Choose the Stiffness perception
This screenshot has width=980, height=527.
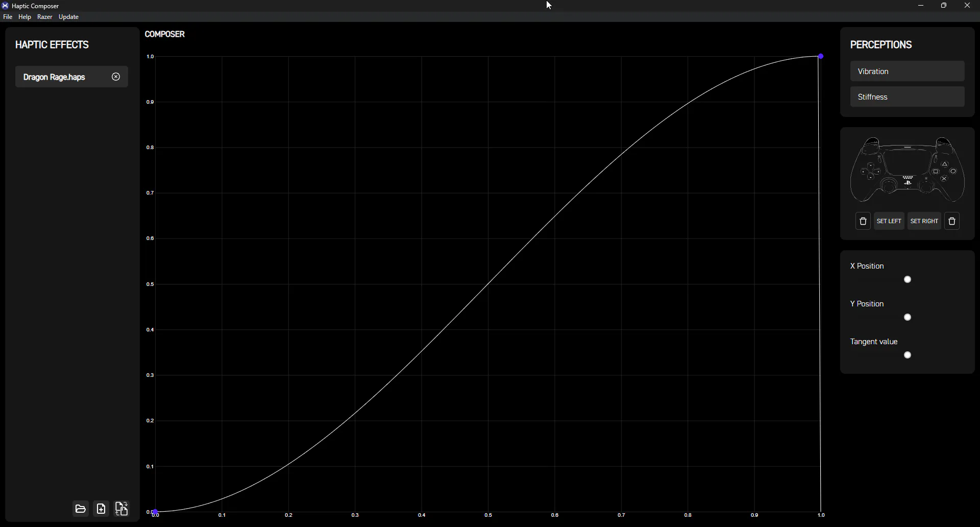[x=908, y=97]
